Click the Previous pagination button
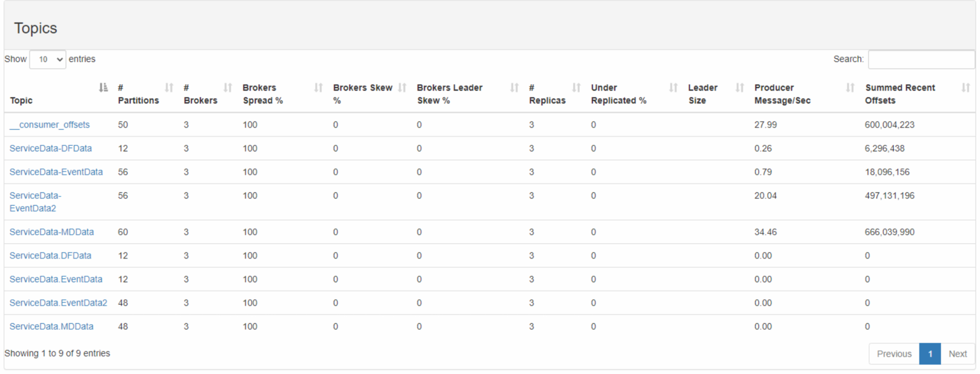 (x=894, y=354)
